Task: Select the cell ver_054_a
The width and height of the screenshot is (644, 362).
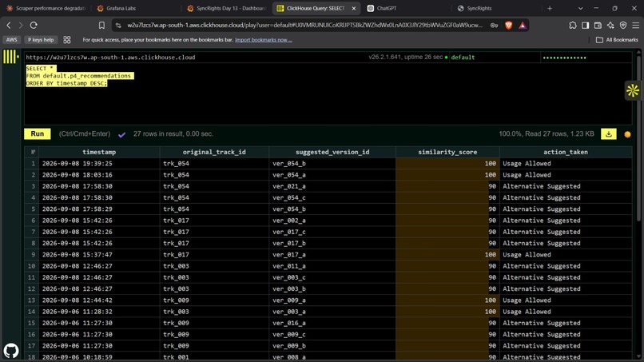Action: coord(332,175)
